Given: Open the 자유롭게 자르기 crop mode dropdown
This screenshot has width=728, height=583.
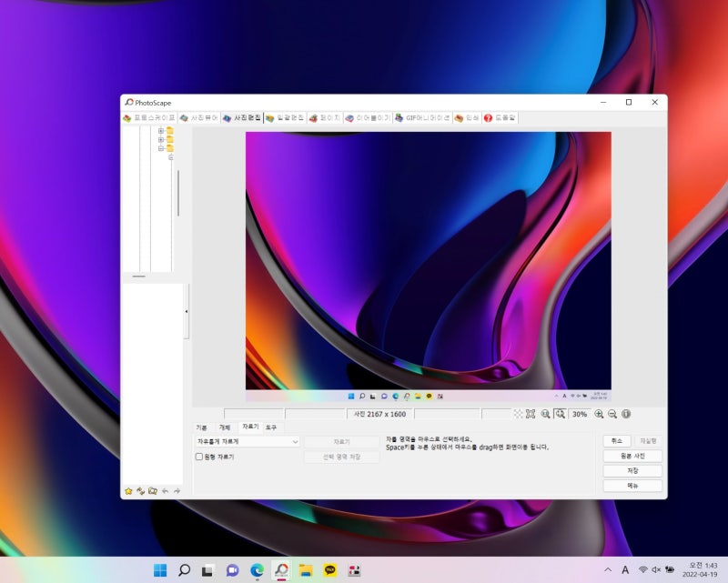Looking at the screenshot, I should click(247, 441).
